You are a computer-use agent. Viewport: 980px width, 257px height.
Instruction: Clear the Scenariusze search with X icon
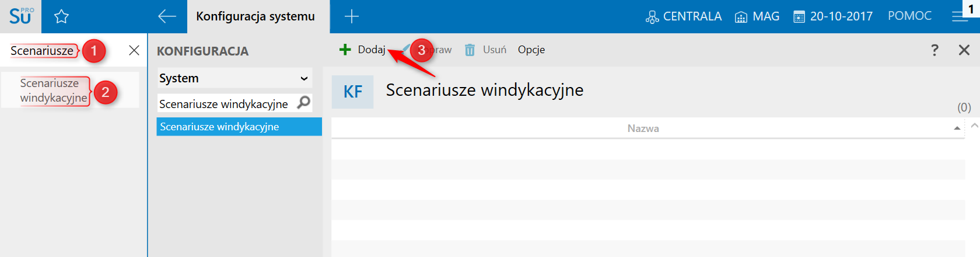point(134,50)
